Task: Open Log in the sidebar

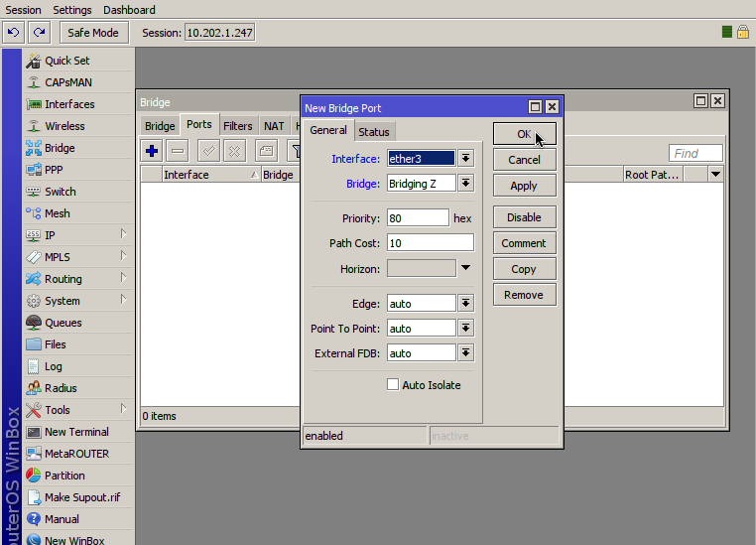Action: [x=79, y=366]
